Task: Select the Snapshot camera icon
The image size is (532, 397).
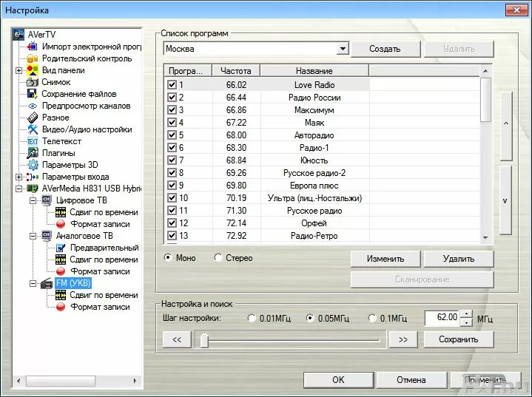Action: coord(33,82)
